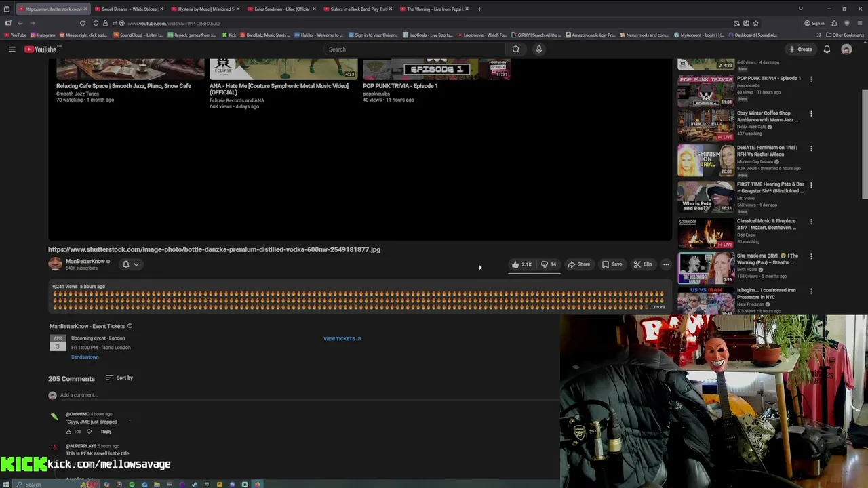This screenshot has width=868, height=488.
Task: Open options for FIRST TIME Hearing Pete & Bas
Action: click(811, 185)
